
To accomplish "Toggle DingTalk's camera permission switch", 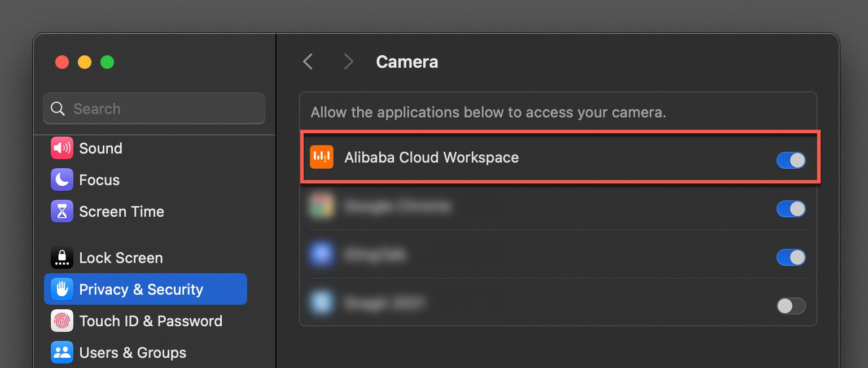I will (x=791, y=257).
